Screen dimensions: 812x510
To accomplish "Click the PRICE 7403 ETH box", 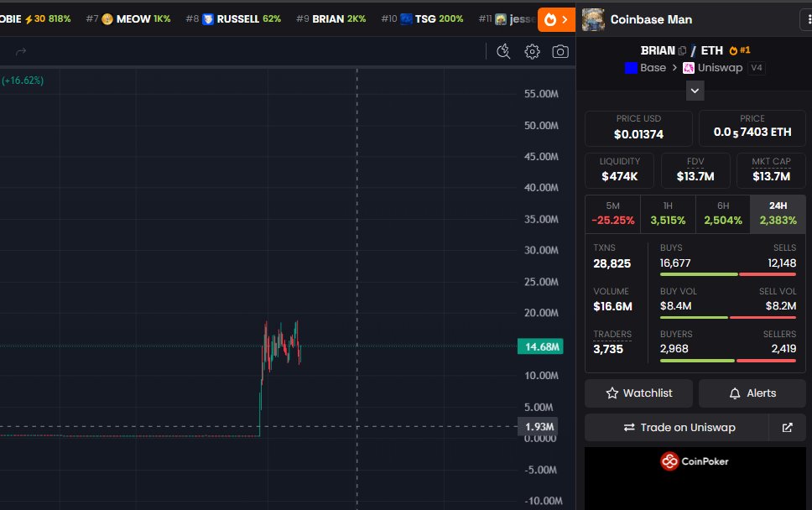I will pos(752,127).
